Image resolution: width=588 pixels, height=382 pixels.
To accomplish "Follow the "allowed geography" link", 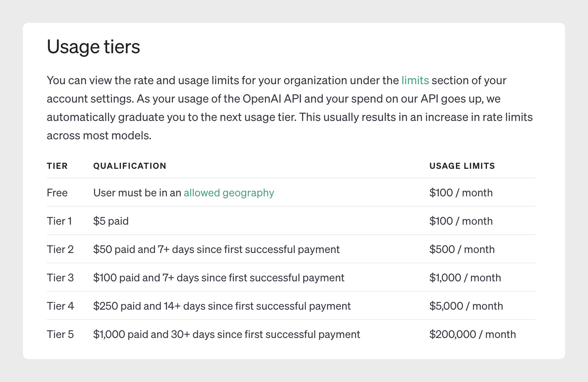I will pos(229,193).
